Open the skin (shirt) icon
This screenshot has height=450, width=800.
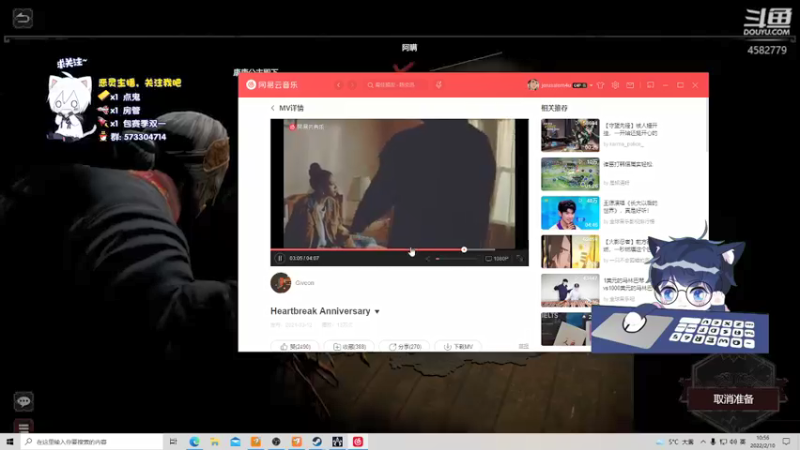(601, 85)
